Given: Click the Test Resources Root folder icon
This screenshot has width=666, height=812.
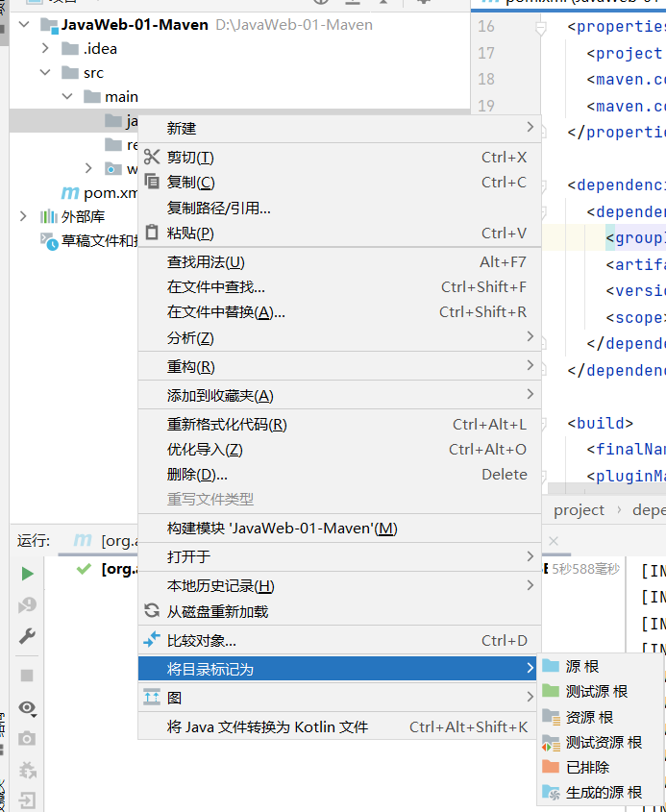Looking at the screenshot, I should click(x=551, y=743).
